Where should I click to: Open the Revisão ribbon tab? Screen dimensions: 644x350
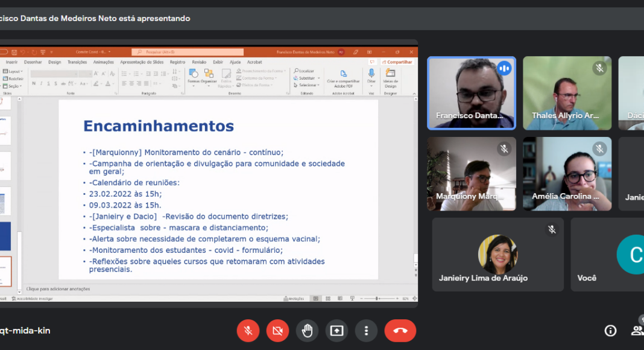[x=199, y=62]
